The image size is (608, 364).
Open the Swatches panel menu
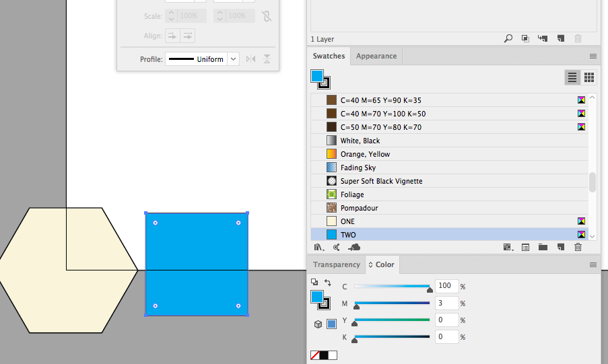tap(593, 57)
